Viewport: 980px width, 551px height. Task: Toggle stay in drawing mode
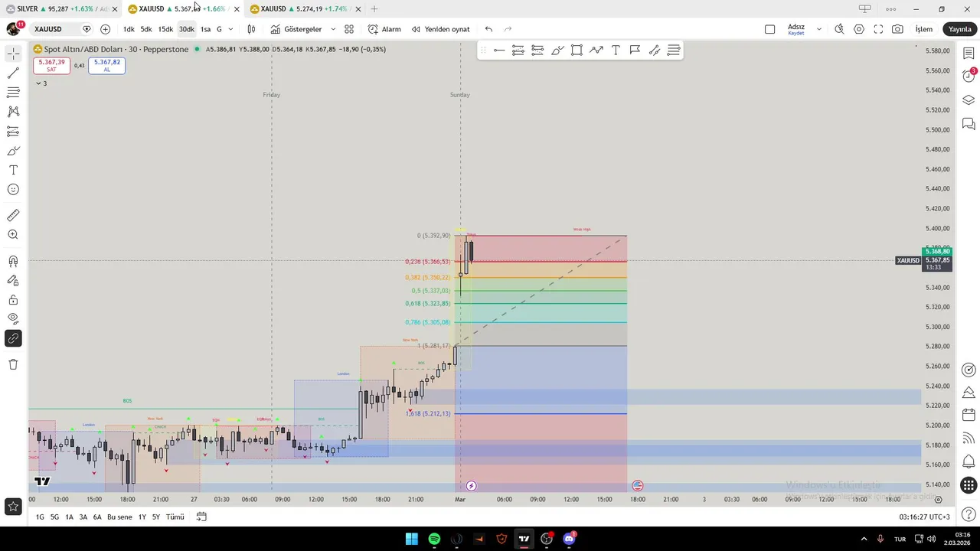tap(13, 281)
